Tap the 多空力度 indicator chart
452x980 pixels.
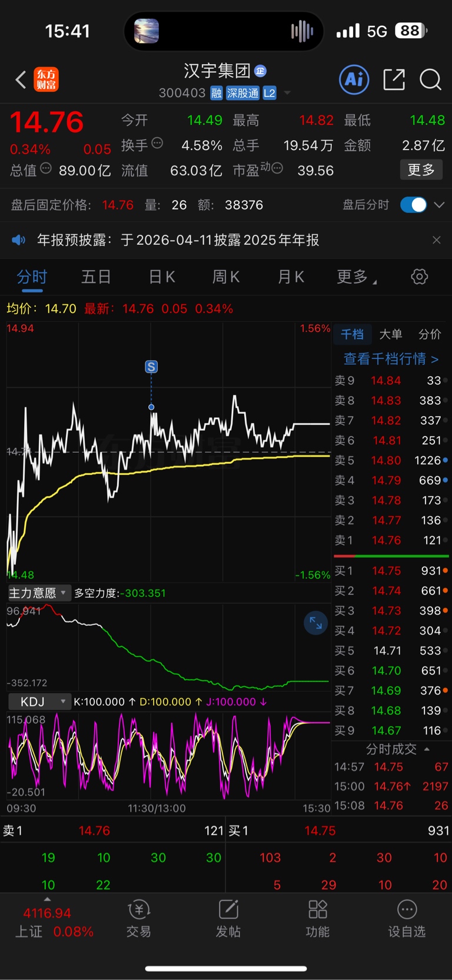coord(168,646)
